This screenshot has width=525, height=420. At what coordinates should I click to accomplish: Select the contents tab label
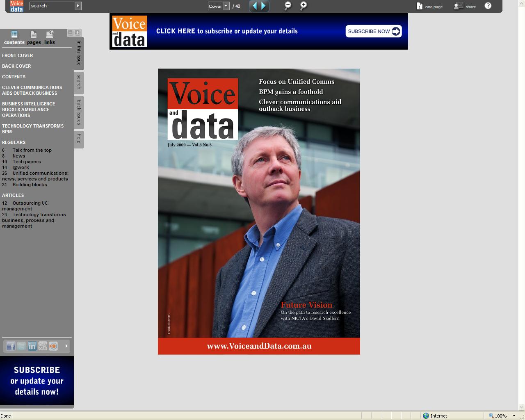(14, 42)
